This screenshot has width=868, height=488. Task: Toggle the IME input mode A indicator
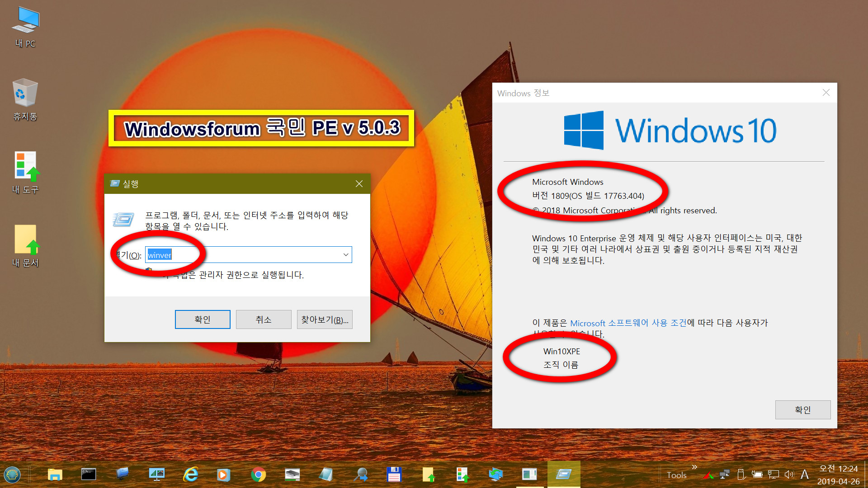click(x=805, y=474)
